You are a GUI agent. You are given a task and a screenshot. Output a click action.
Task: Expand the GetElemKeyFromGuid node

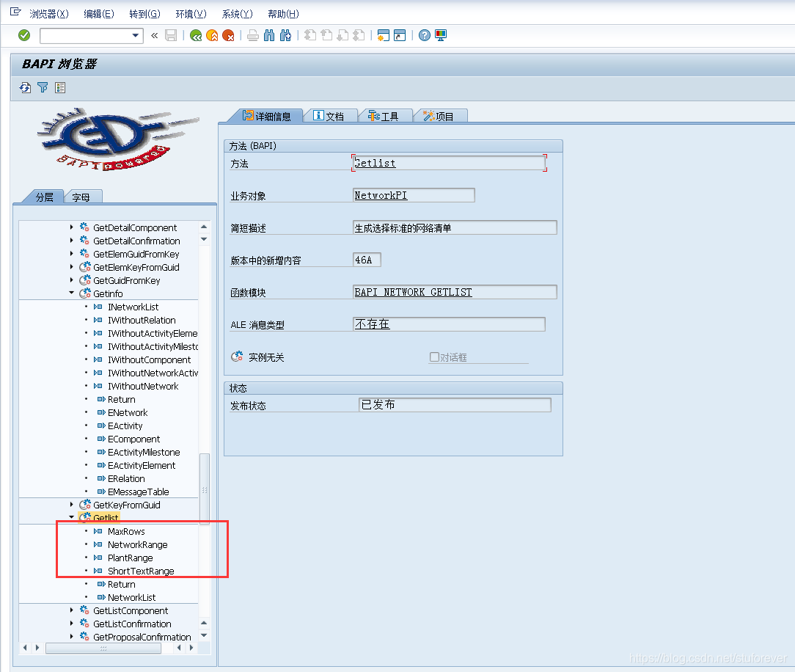pos(71,267)
